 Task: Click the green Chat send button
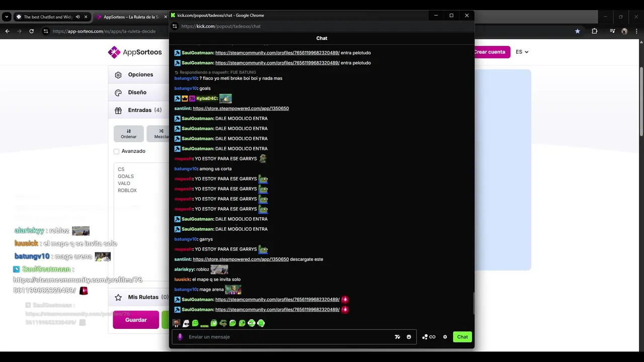click(462, 337)
